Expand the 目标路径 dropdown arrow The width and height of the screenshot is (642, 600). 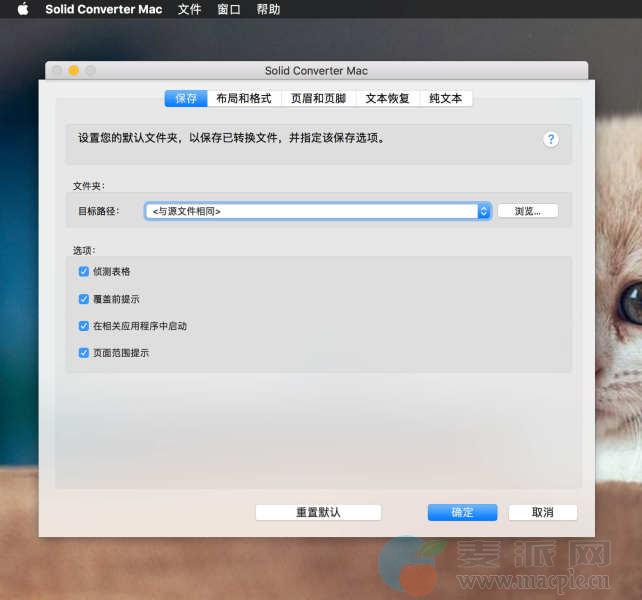tap(484, 211)
